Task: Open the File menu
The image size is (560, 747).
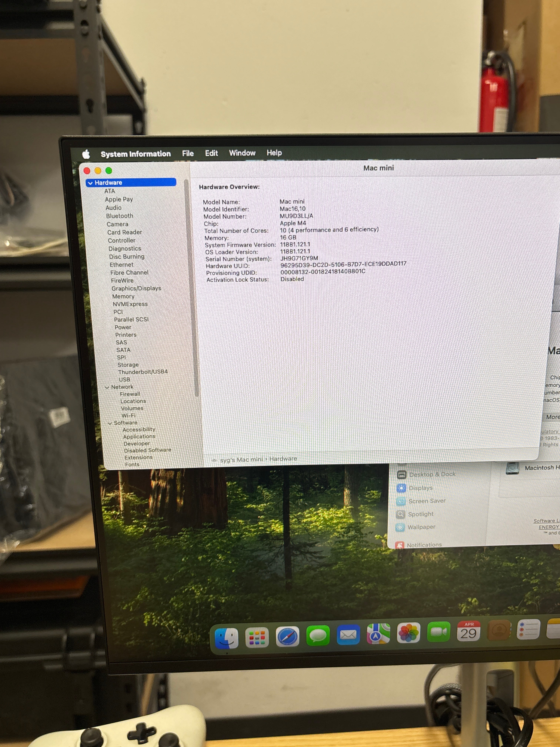Action: 188,153
